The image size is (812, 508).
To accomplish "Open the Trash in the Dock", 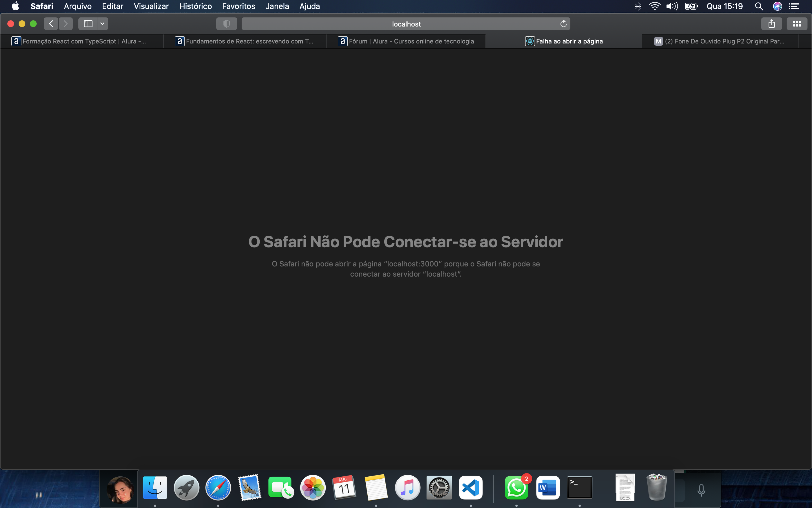I will coord(657,487).
